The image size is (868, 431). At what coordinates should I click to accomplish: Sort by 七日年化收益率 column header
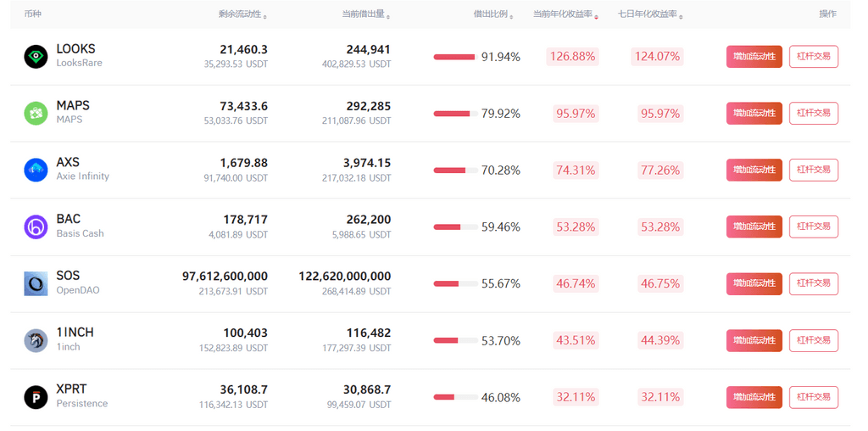pos(650,14)
